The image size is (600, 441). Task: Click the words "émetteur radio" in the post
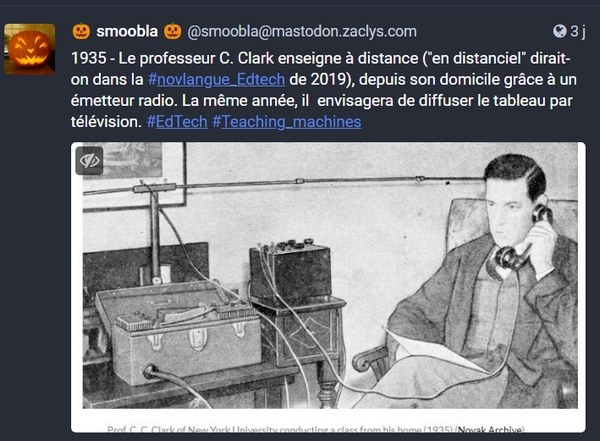click(124, 101)
